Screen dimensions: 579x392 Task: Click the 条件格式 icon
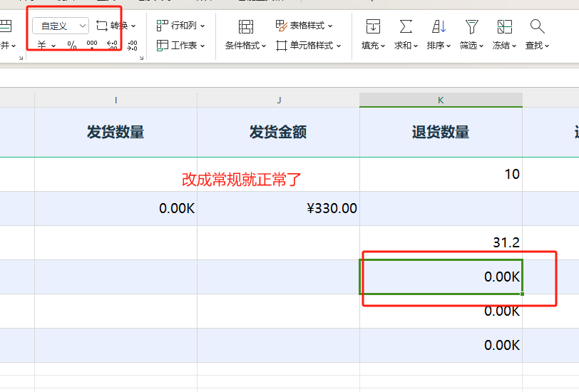click(245, 26)
